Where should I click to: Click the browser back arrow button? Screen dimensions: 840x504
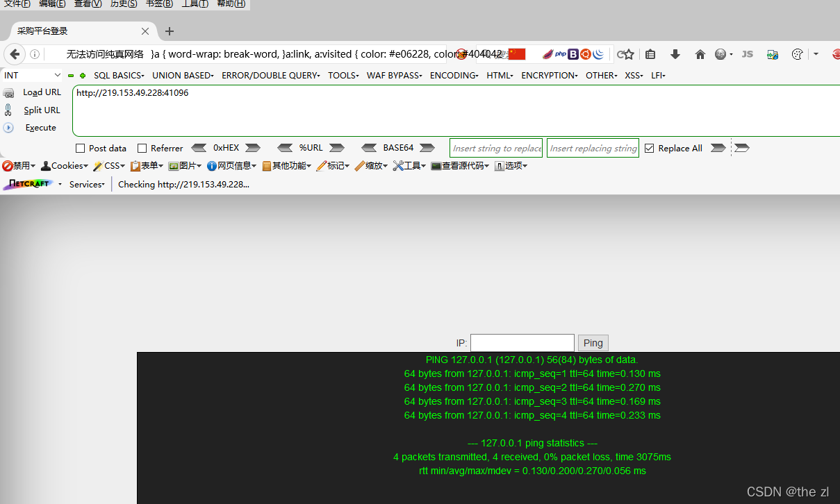(x=15, y=54)
